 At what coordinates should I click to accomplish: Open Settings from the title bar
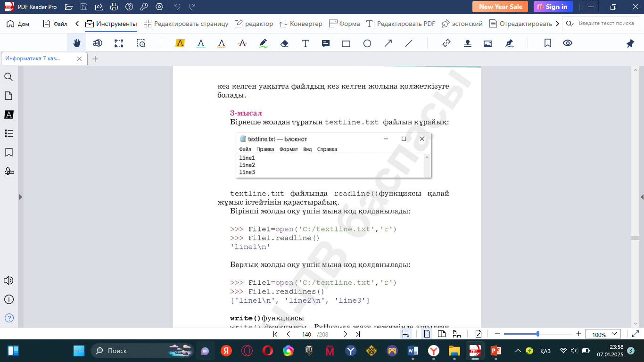[x=159, y=7]
